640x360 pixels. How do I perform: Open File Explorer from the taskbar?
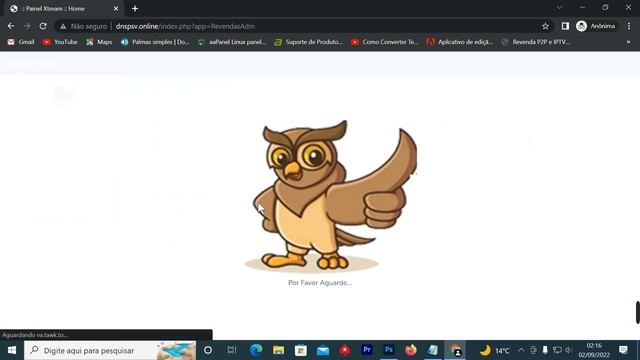coord(279,350)
